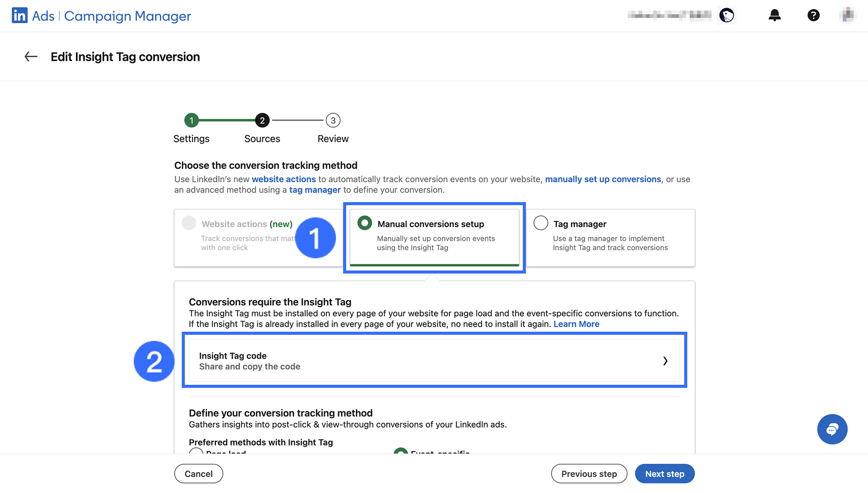Open the Insight Tag code section
This screenshot has height=493, width=868.
[x=434, y=361]
